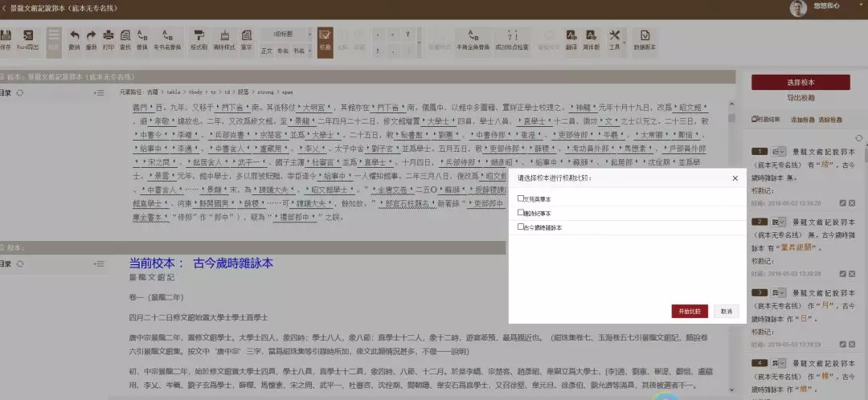Select the 正文 style option

(x=267, y=51)
